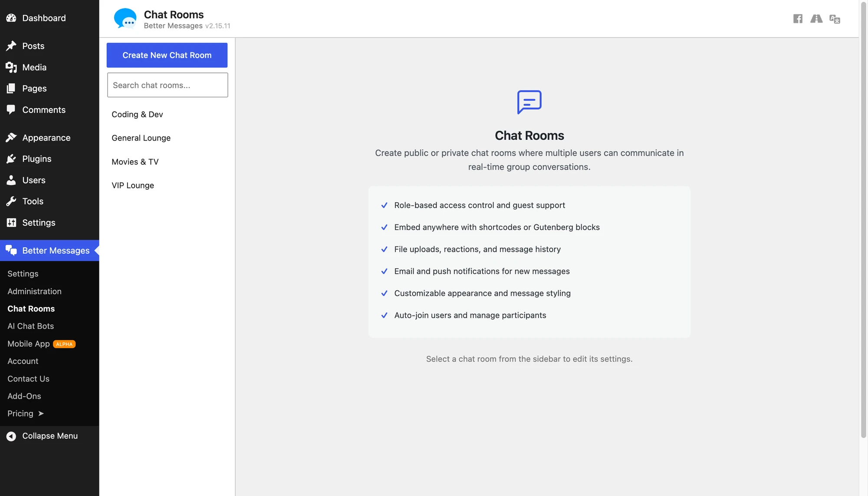Open Pricing submenu
The height and width of the screenshot is (496, 868).
[x=20, y=414]
